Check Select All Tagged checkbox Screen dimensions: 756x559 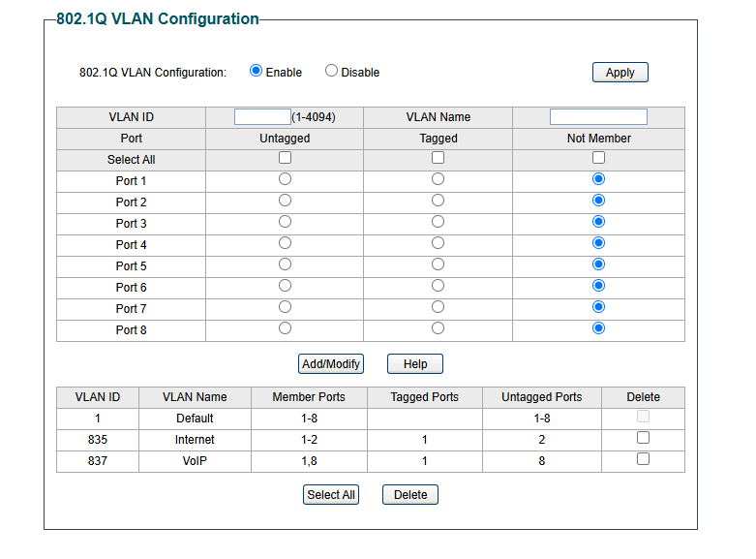[438, 158]
